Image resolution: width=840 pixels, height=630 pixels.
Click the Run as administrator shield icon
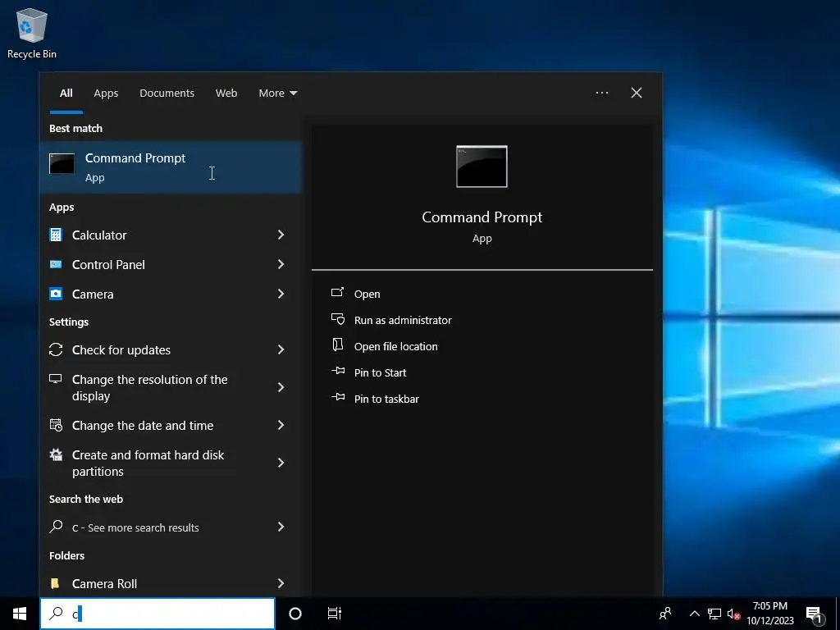(x=338, y=319)
